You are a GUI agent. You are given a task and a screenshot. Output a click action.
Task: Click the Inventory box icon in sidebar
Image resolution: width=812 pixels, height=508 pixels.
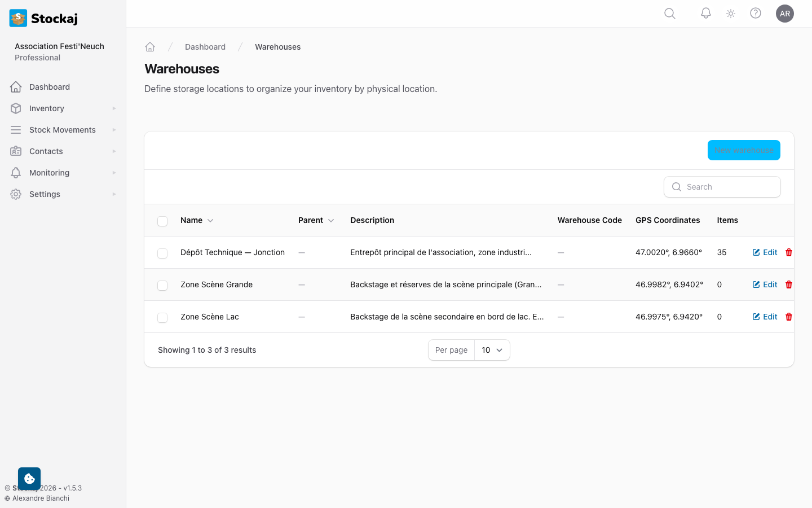[x=16, y=108]
